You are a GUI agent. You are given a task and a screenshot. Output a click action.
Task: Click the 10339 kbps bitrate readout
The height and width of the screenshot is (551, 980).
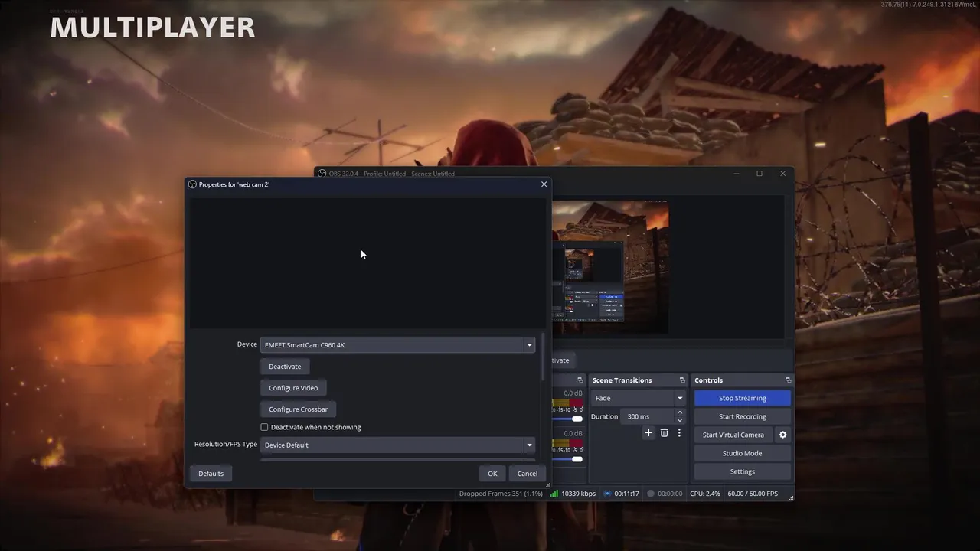click(578, 494)
